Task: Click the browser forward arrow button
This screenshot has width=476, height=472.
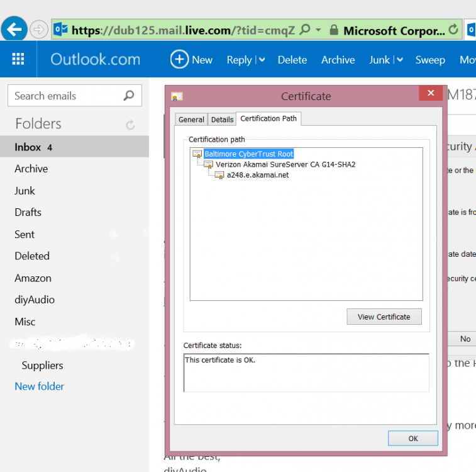Action: pyautogui.click(x=38, y=30)
